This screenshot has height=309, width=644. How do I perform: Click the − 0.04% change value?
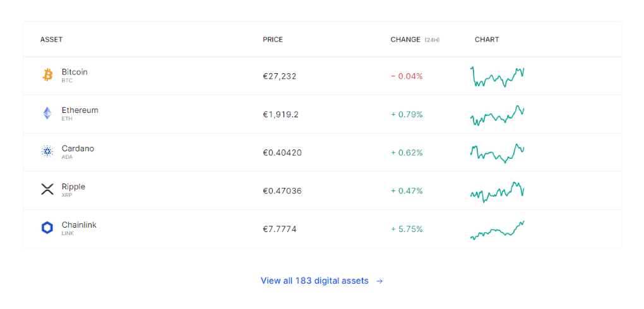[x=407, y=76]
